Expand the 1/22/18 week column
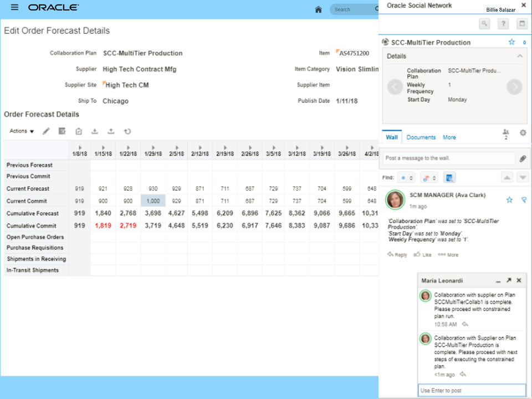 (x=128, y=147)
